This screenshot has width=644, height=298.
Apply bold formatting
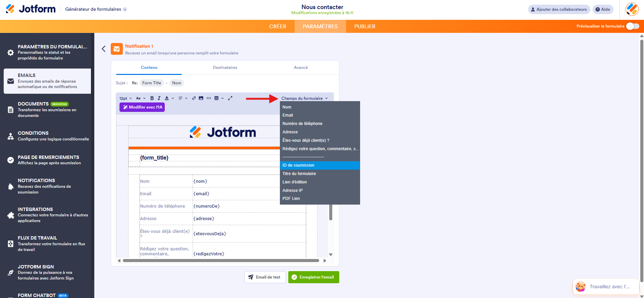pyautogui.click(x=152, y=98)
